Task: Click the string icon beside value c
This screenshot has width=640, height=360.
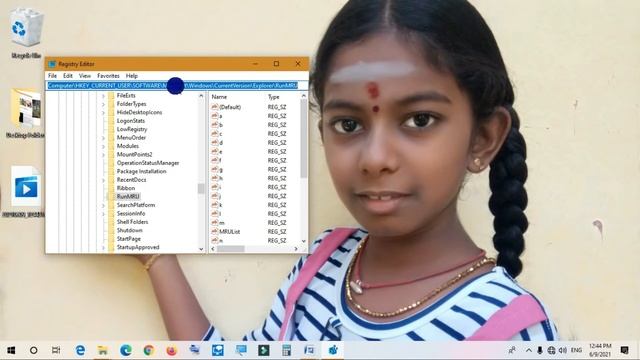Action: point(215,134)
